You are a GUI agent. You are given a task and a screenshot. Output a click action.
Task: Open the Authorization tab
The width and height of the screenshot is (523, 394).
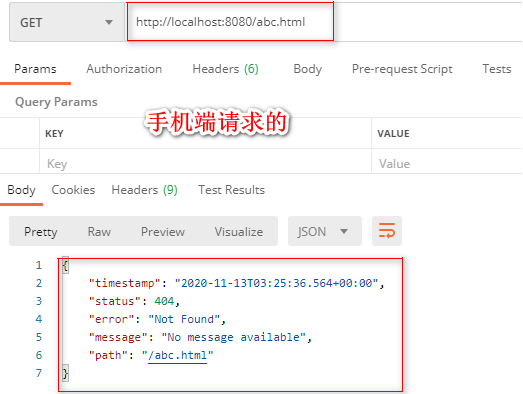[124, 69]
